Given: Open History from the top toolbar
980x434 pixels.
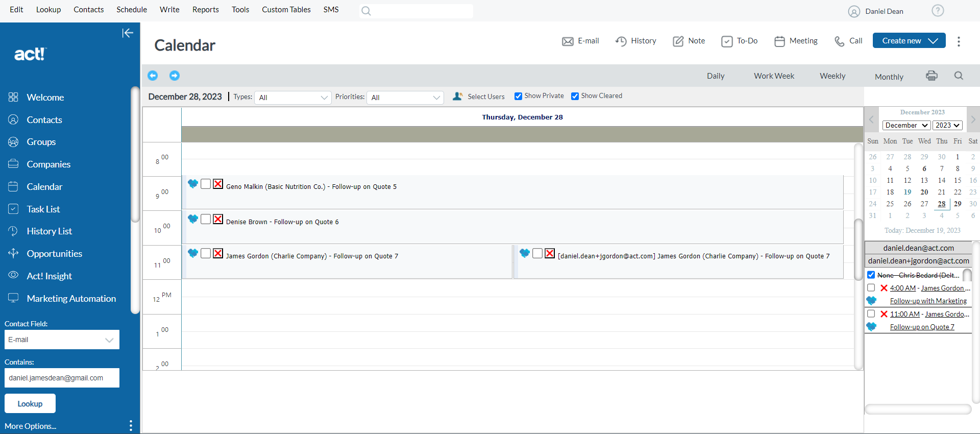Looking at the screenshot, I should tap(636, 41).
